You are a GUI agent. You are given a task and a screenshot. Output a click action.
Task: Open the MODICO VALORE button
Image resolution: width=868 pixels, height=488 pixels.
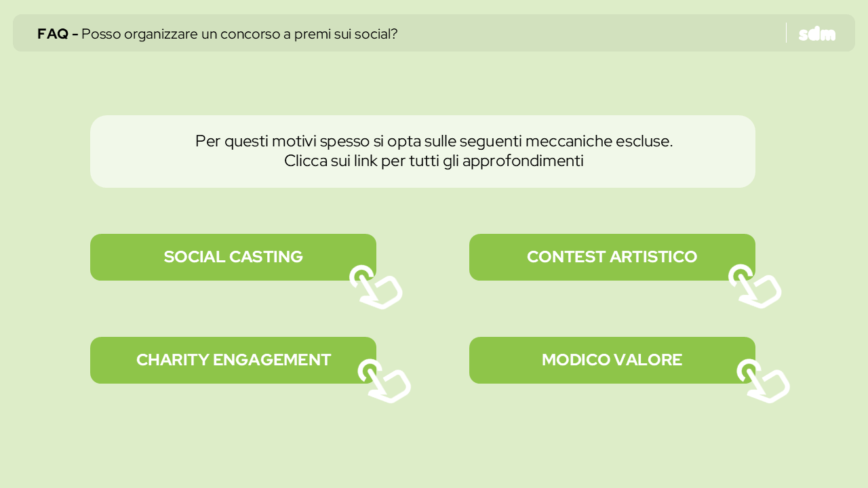tap(612, 360)
